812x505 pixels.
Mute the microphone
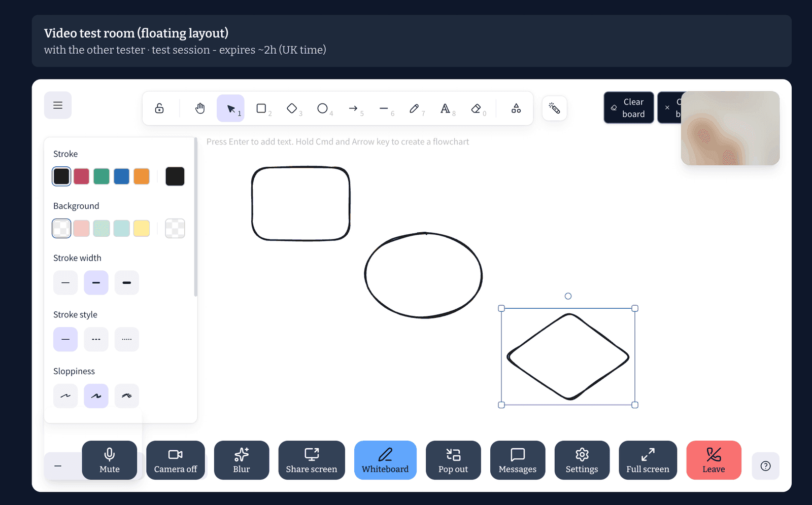tap(110, 460)
